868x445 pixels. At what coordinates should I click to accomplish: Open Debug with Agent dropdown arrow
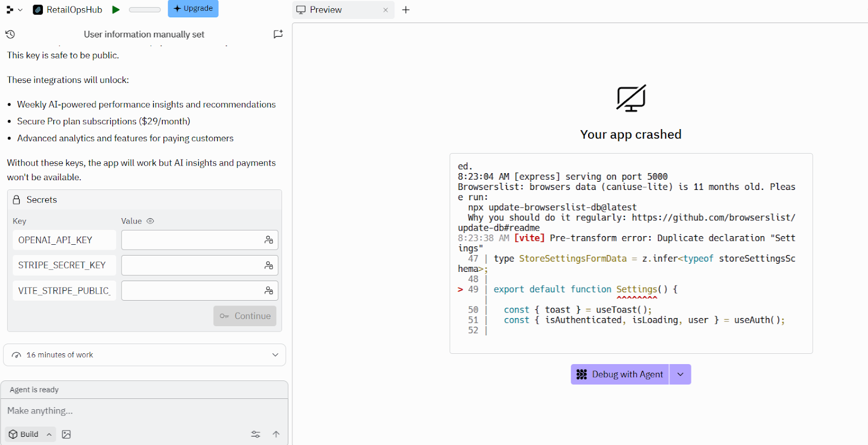coord(680,374)
